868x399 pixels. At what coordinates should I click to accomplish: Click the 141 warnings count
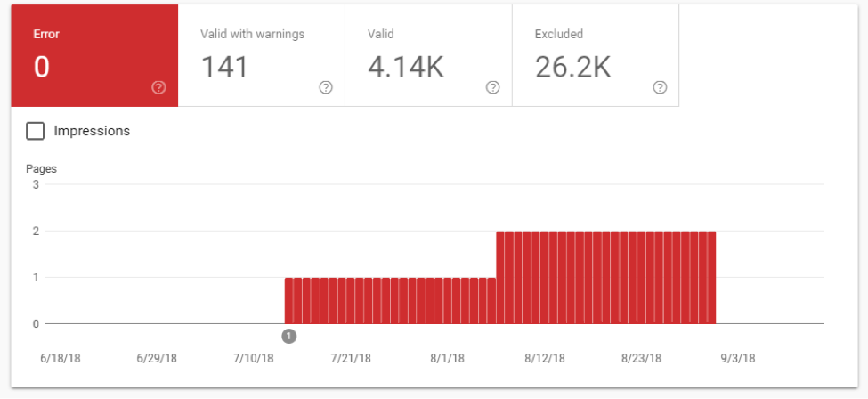225,68
